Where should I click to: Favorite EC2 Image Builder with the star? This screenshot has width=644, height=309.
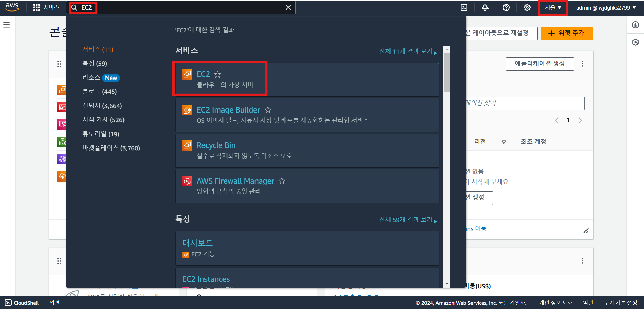(x=268, y=110)
